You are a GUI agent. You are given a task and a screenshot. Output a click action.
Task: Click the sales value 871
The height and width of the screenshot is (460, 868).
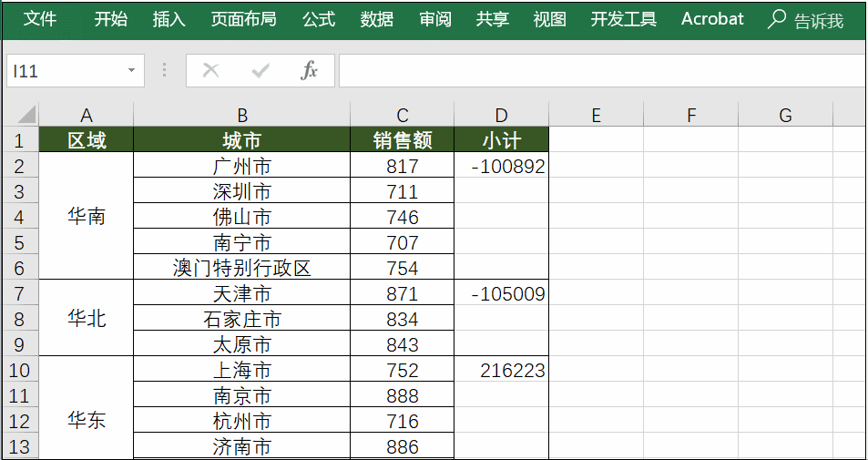(x=403, y=293)
